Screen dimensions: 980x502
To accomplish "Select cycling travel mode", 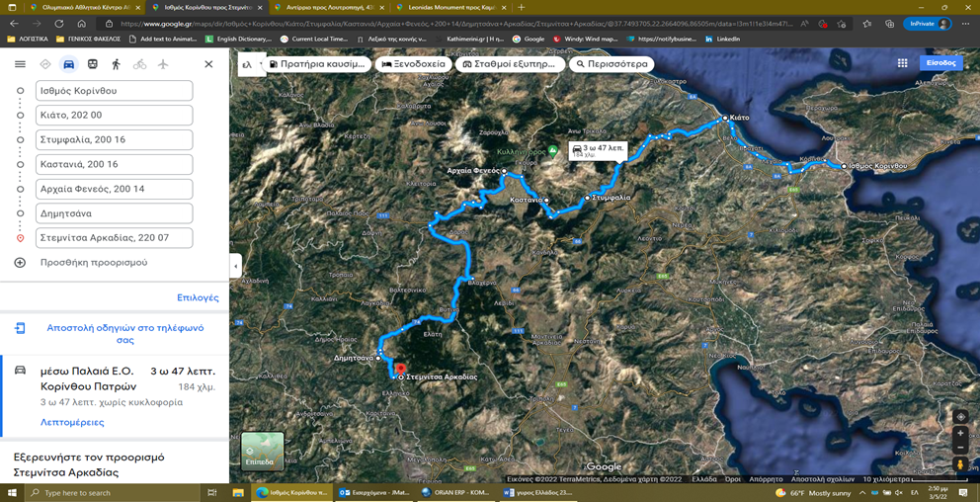I will 139,64.
